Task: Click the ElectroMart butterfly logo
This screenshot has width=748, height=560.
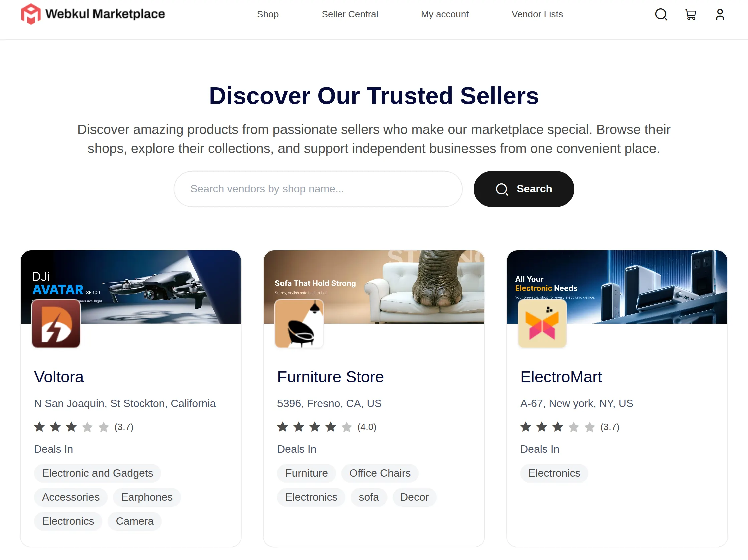Action: coord(542,323)
